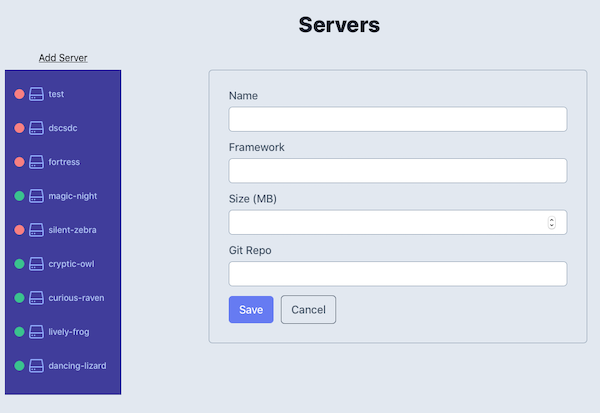Click the red status dot for dscsdc
The height and width of the screenshot is (413, 600).
tap(20, 128)
